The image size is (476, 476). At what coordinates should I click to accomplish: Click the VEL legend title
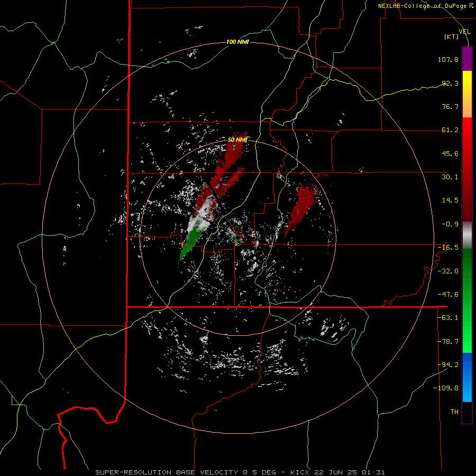point(465,32)
